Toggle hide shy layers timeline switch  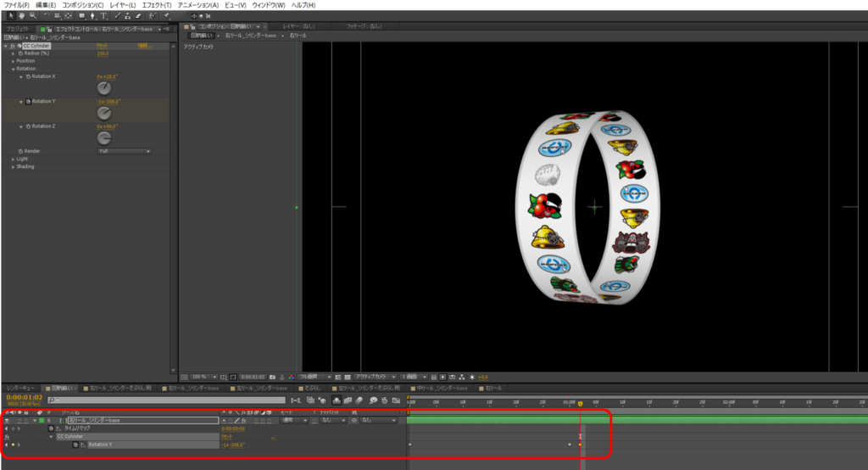pyautogui.click(x=337, y=400)
